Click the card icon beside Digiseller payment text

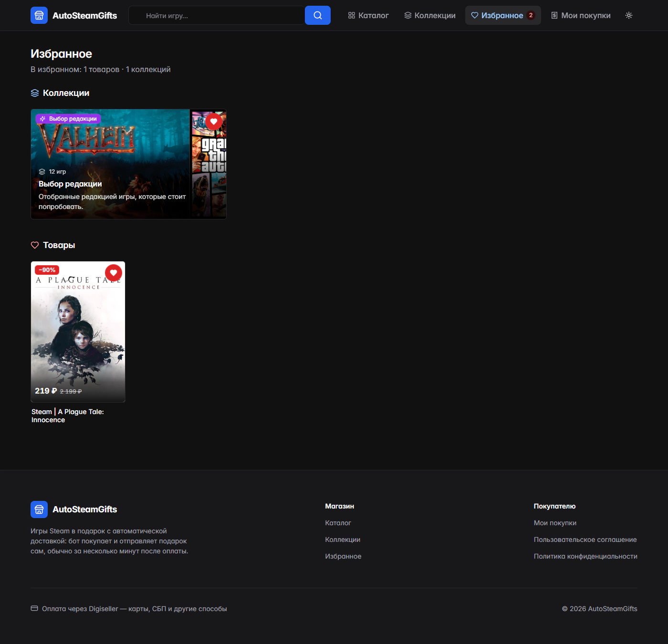tap(34, 609)
